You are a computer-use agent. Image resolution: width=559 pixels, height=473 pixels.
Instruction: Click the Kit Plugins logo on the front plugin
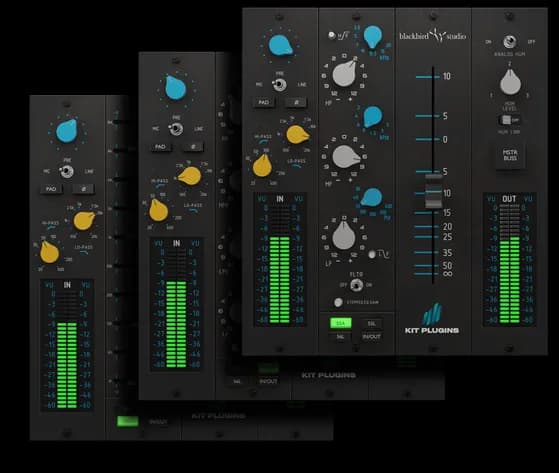(432, 319)
